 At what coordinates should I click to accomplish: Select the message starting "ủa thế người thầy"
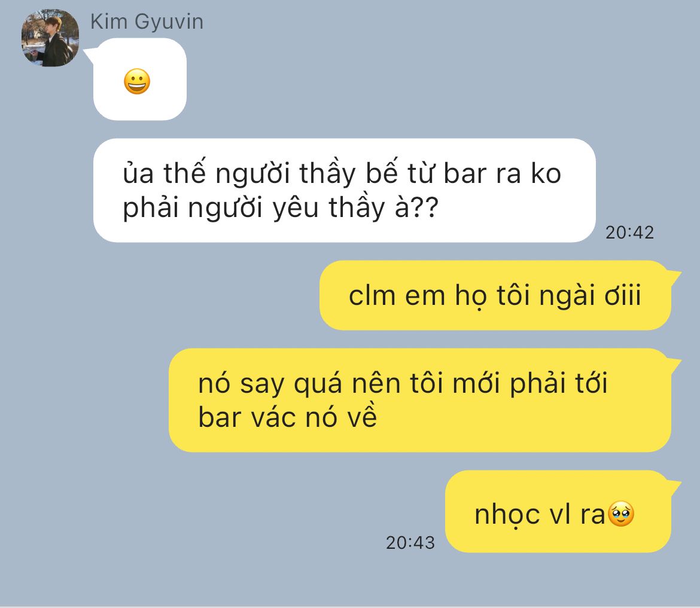[344, 191]
